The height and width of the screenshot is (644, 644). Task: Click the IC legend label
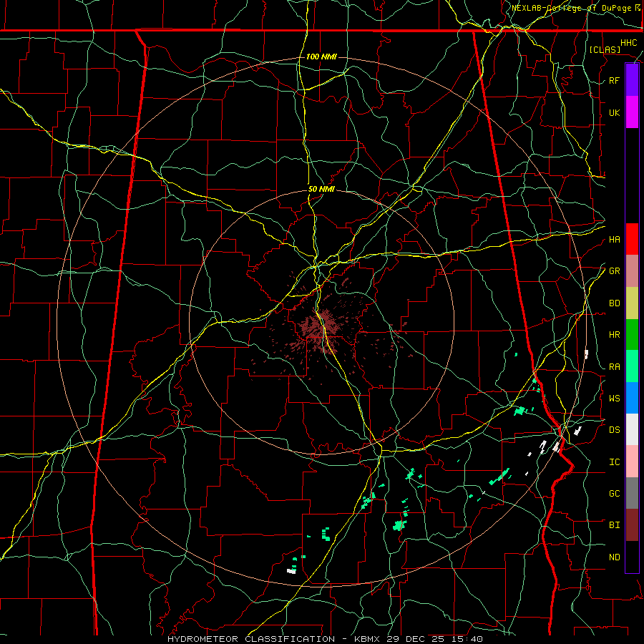point(614,462)
